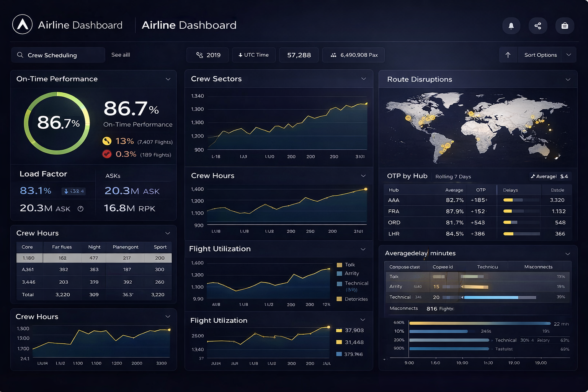Screen dimensions: 588x392
Task: Focus the Crew Scheduling search field
Action: 58,55
